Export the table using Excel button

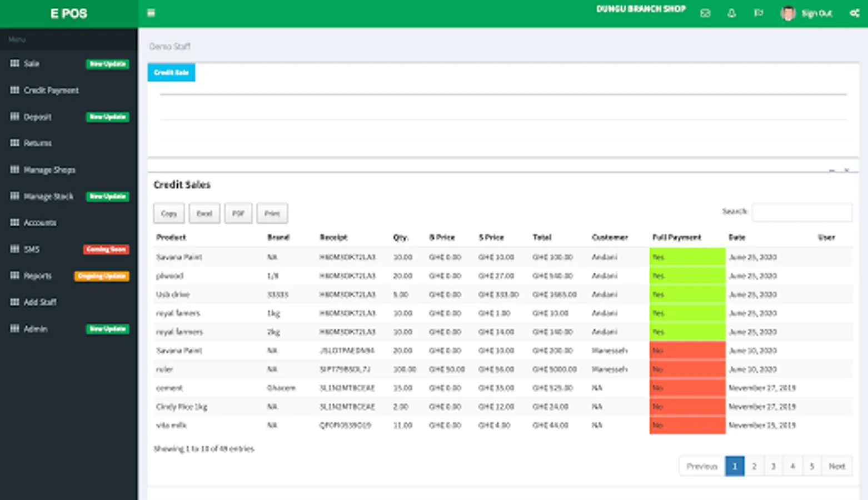(x=204, y=213)
